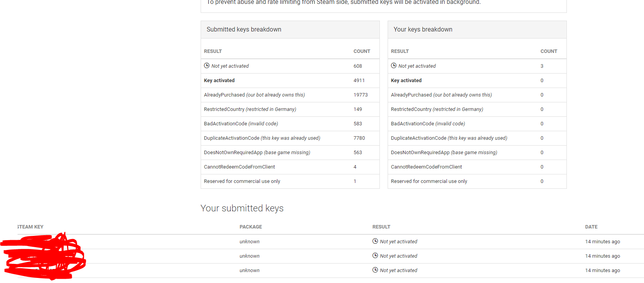Click Key activated count 4911

(x=359, y=81)
